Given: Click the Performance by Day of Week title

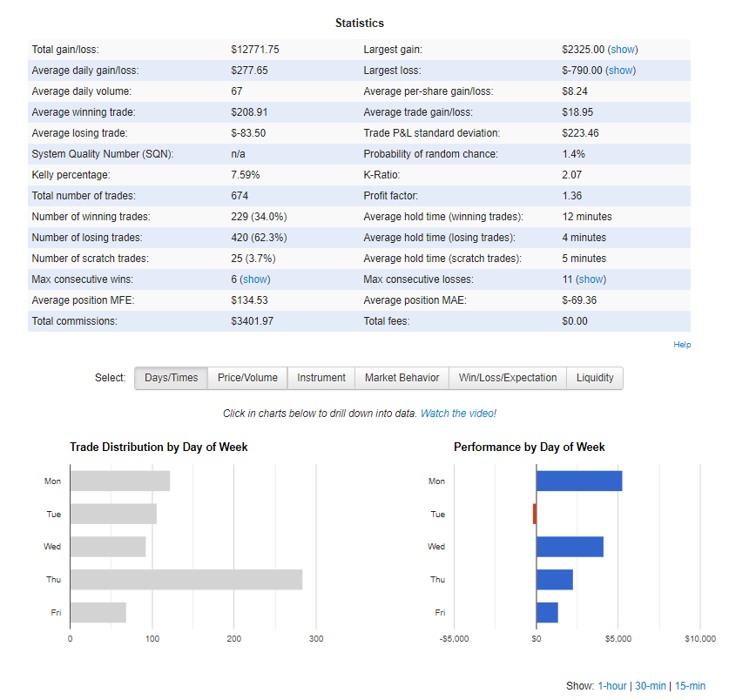Looking at the screenshot, I should [529, 448].
